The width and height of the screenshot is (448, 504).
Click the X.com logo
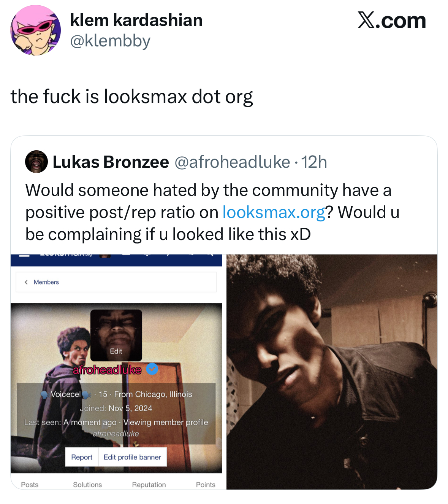[391, 21]
